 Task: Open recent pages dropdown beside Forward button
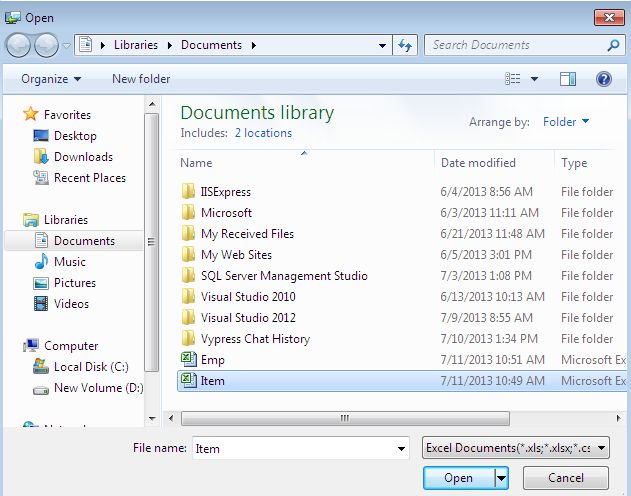(66, 45)
